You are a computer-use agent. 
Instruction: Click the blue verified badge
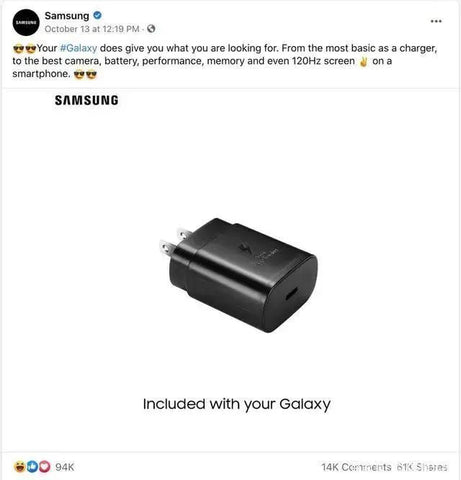tap(97, 15)
